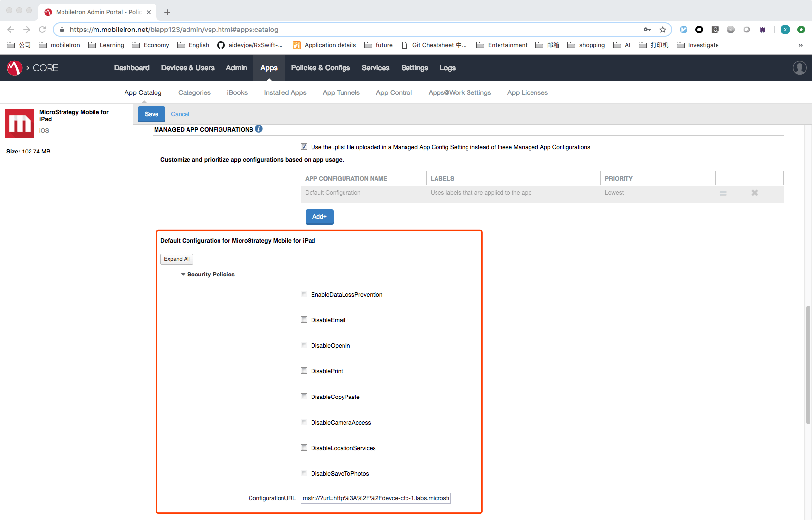Go back to previous browser page

tap(11, 30)
